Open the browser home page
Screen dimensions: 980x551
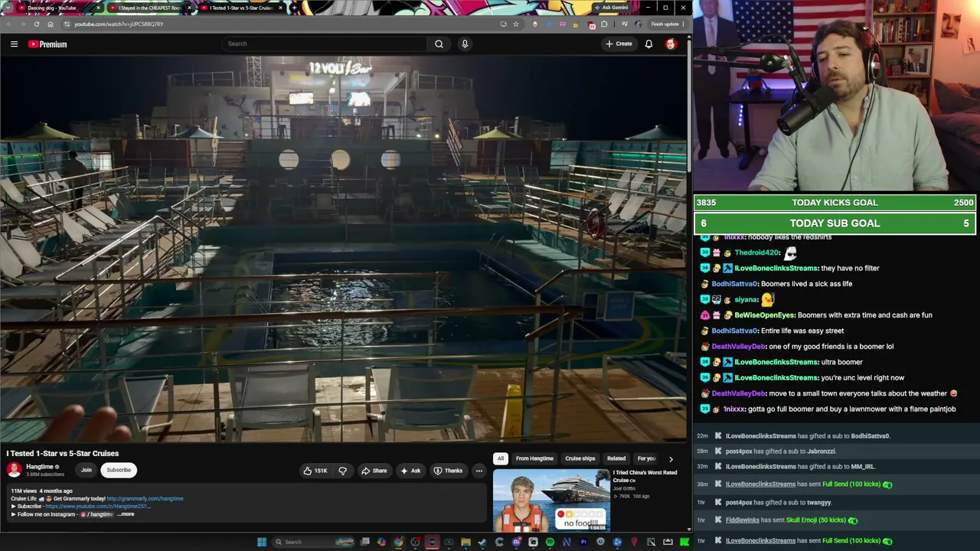51,24
